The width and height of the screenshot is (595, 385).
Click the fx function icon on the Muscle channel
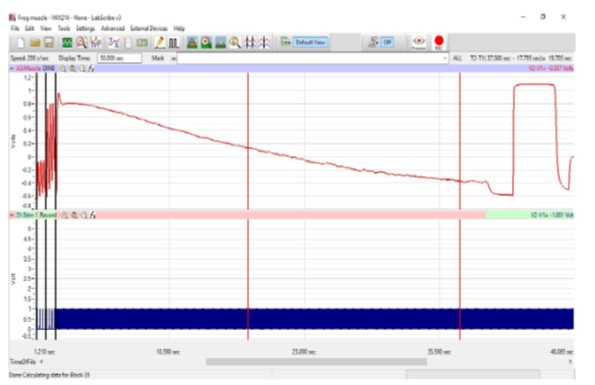[91, 69]
